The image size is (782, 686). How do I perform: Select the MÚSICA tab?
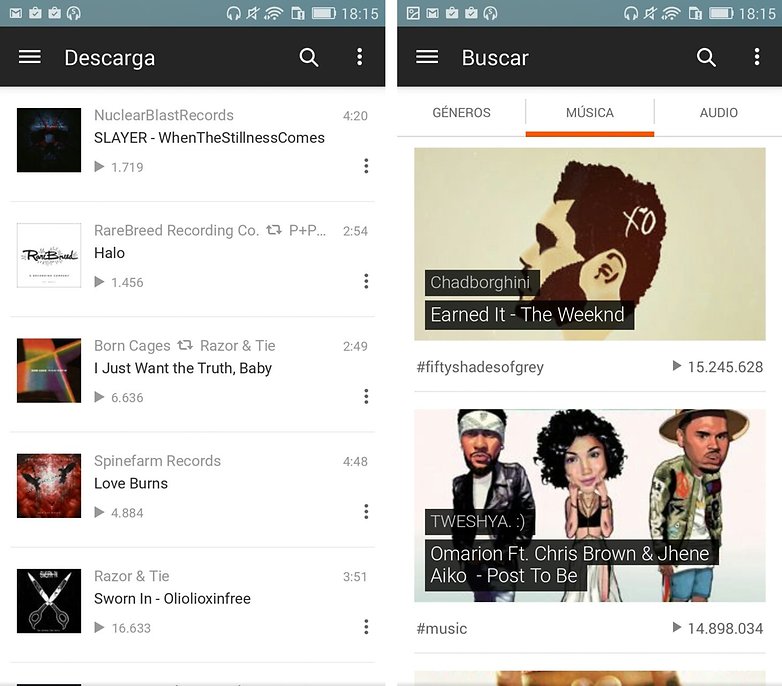coord(589,113)
